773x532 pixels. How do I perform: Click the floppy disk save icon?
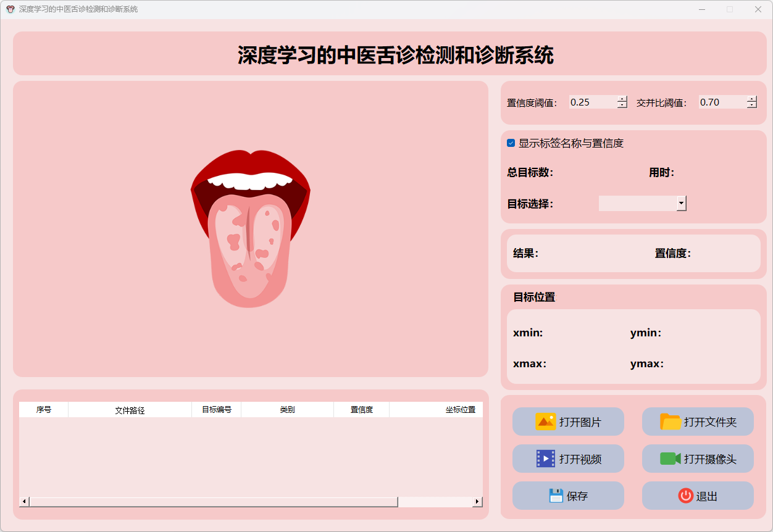tap(556, 496)
